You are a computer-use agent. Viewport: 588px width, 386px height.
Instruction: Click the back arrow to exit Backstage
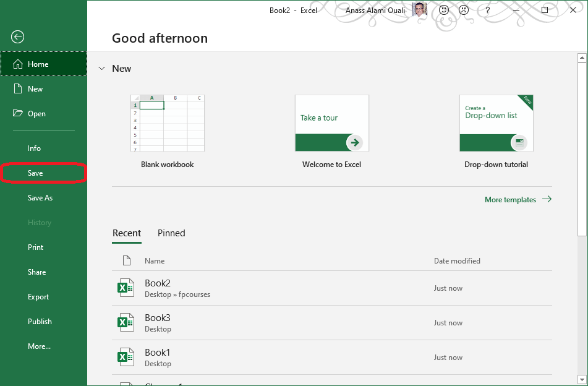coord(17,37)
